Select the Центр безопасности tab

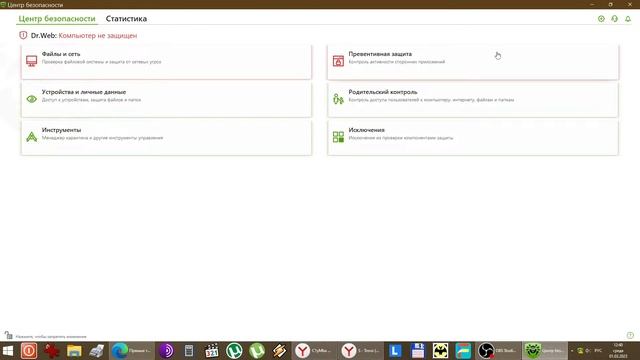57,19
